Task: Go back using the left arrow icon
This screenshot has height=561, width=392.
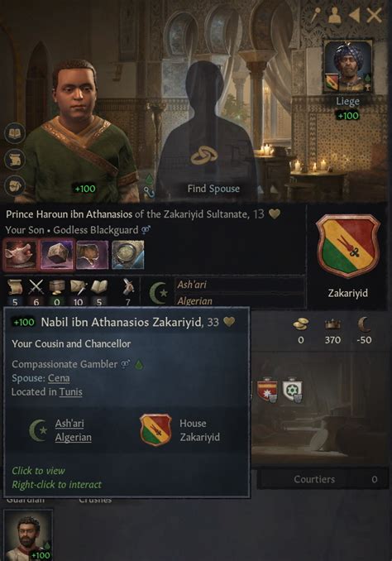Action: (354, 16)
